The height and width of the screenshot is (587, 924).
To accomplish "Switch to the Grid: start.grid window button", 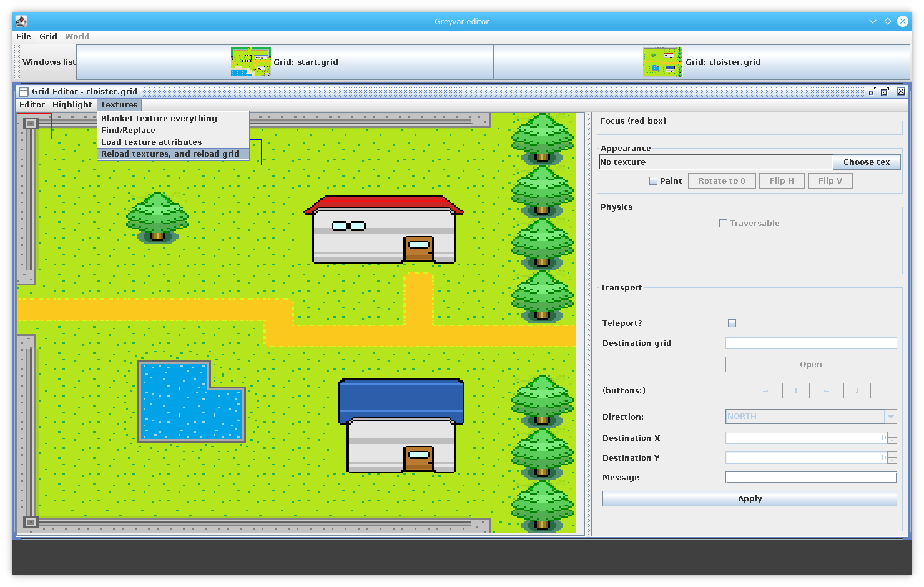I will (x=285, y=62).
